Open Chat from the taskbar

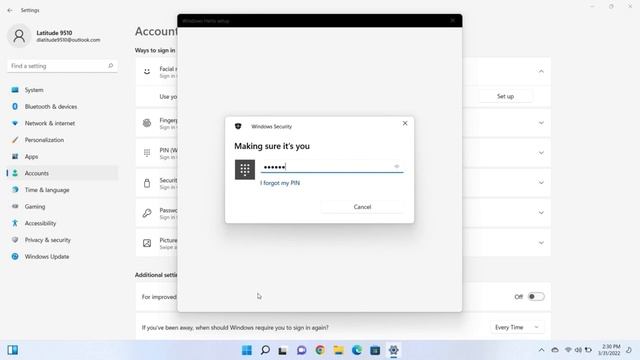pyautogui.click(x=301, y=350)
